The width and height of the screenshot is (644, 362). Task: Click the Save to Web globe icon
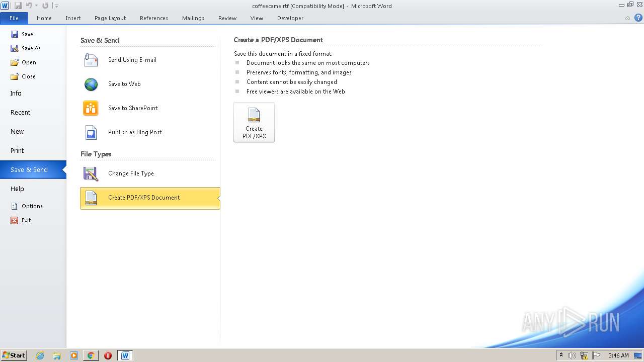[91, 84]
